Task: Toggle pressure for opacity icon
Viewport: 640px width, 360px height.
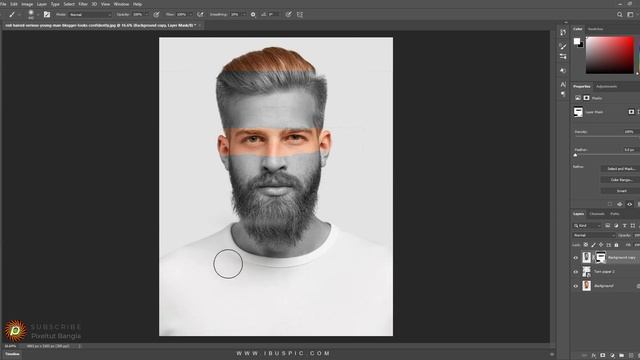Action: (156, 14)
